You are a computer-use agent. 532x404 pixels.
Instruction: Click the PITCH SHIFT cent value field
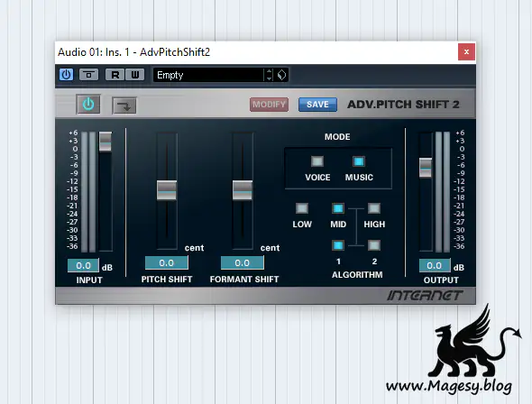[x=166, y=263]
